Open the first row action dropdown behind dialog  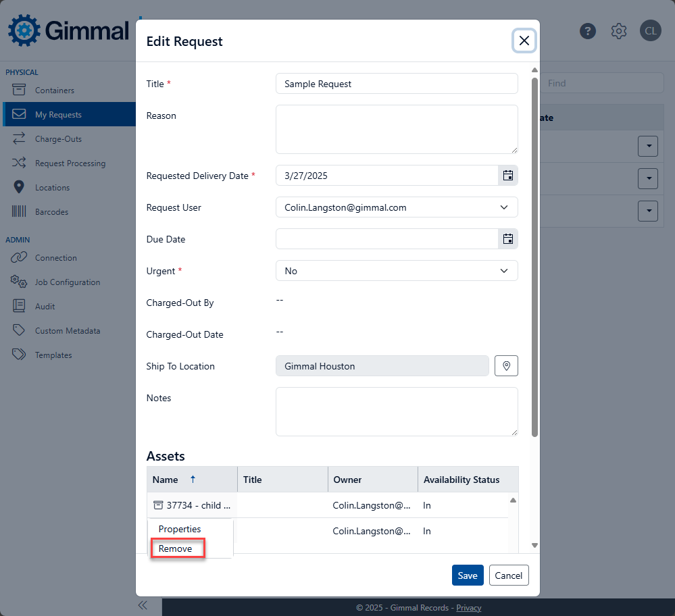(648, 147)
